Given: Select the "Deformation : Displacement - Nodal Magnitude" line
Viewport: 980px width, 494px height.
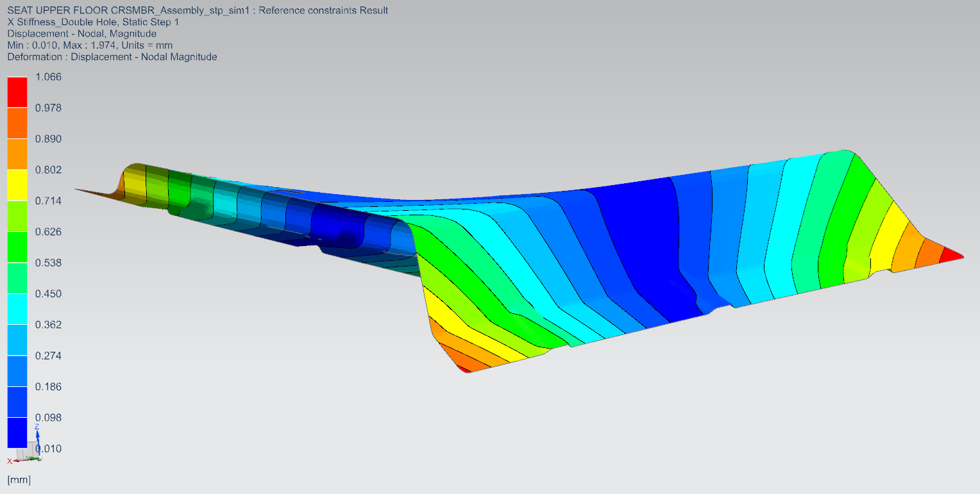Looking at the screenshot, I should [x=112, y=56].
